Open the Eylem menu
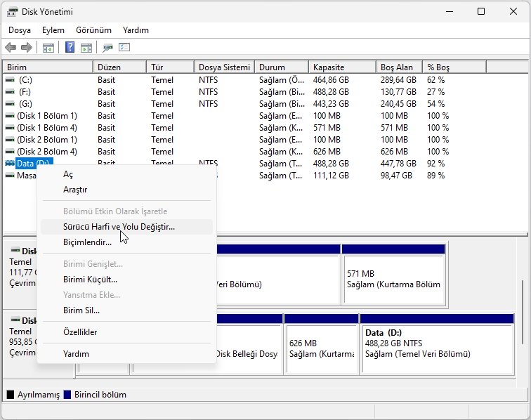The width and height of the screenshot is (531, 420). [53, 30]
